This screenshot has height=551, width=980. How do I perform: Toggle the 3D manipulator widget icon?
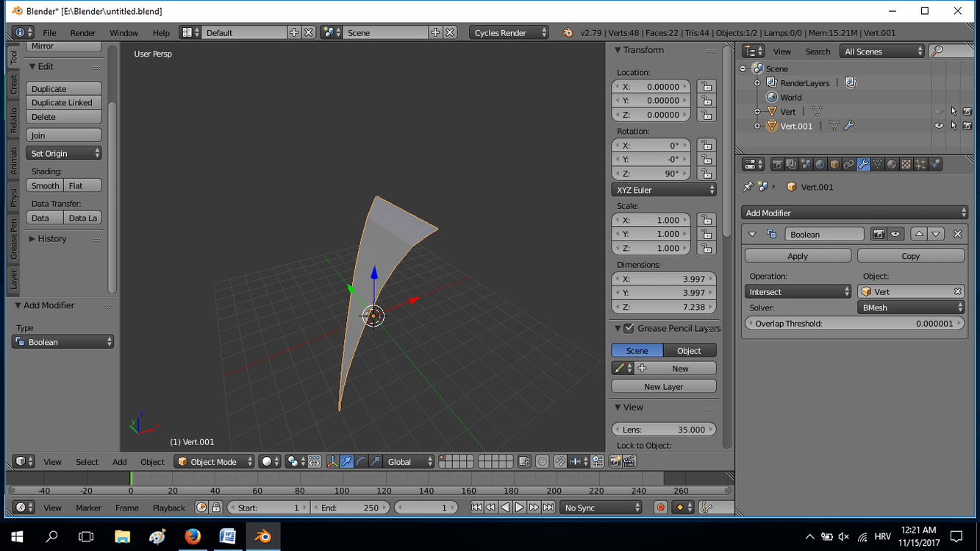(332, 462)
